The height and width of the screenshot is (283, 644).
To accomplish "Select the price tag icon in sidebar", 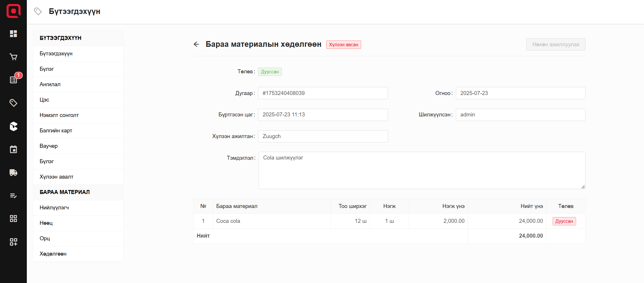I will click(13, 103).
